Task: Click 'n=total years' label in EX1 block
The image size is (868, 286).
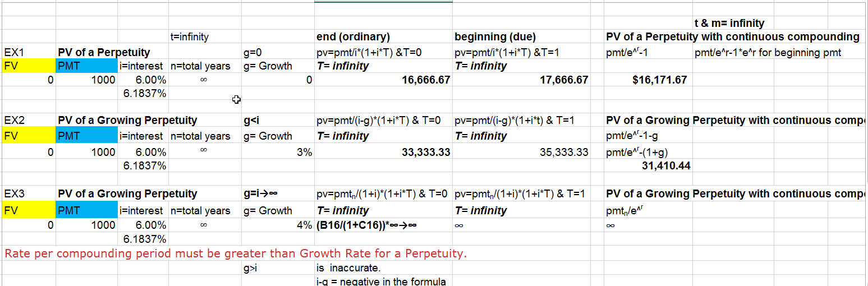Action: pyautogui.click(x=200, y=66)
